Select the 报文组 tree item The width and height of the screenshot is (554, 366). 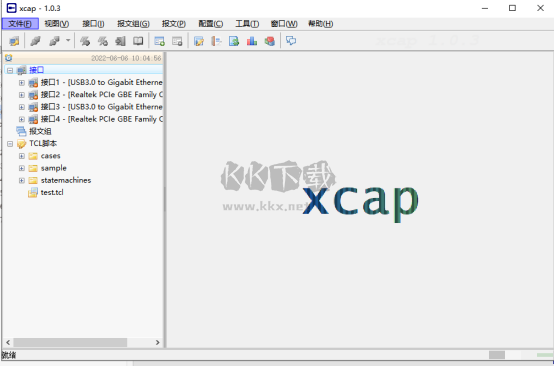(40, 131)
